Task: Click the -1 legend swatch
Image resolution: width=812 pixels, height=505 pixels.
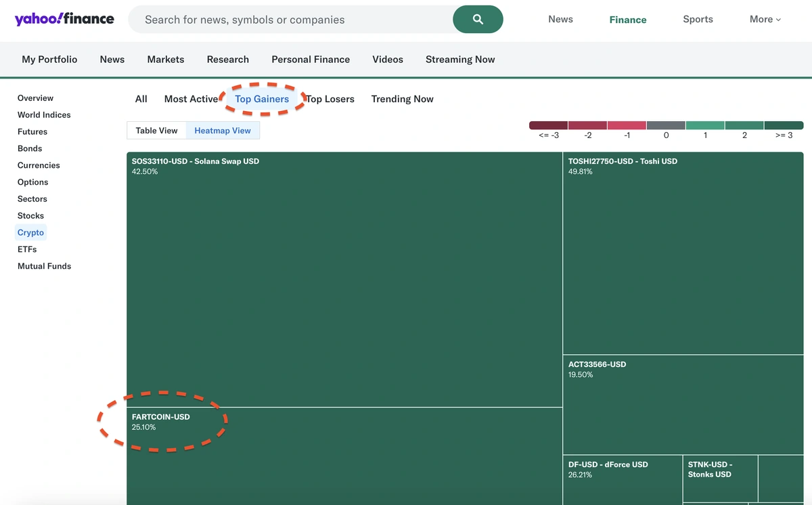Action: [x=627, y=125]
